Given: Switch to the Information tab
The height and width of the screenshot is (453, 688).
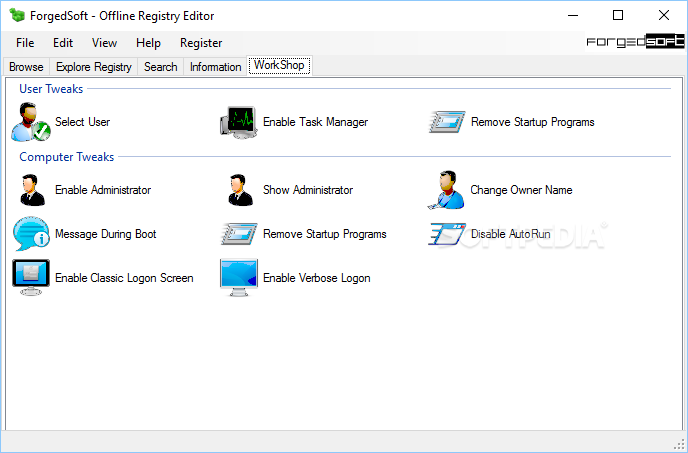Looking at the screenshot, I should tap(215, 67).
